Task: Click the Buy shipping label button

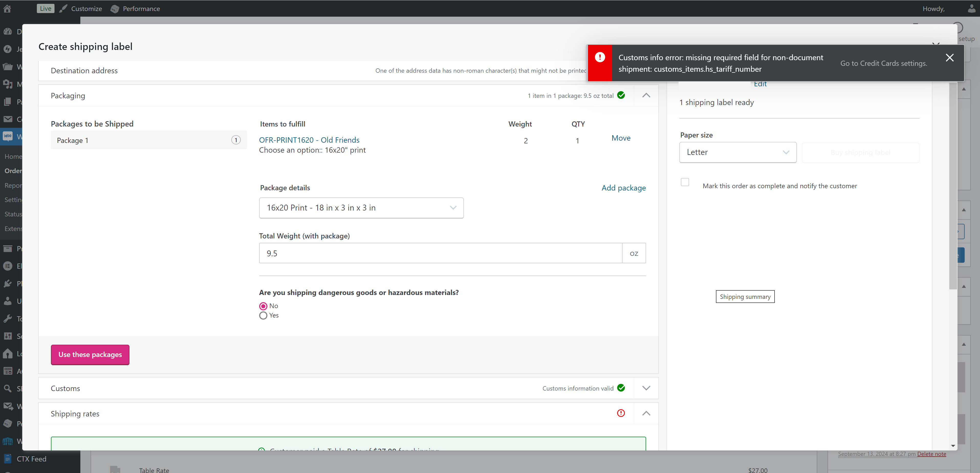Action: point(861,152)
